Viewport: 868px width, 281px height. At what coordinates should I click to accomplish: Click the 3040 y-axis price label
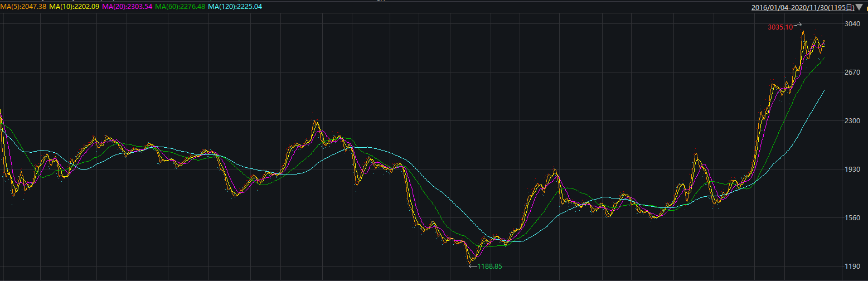coord(852,24)
